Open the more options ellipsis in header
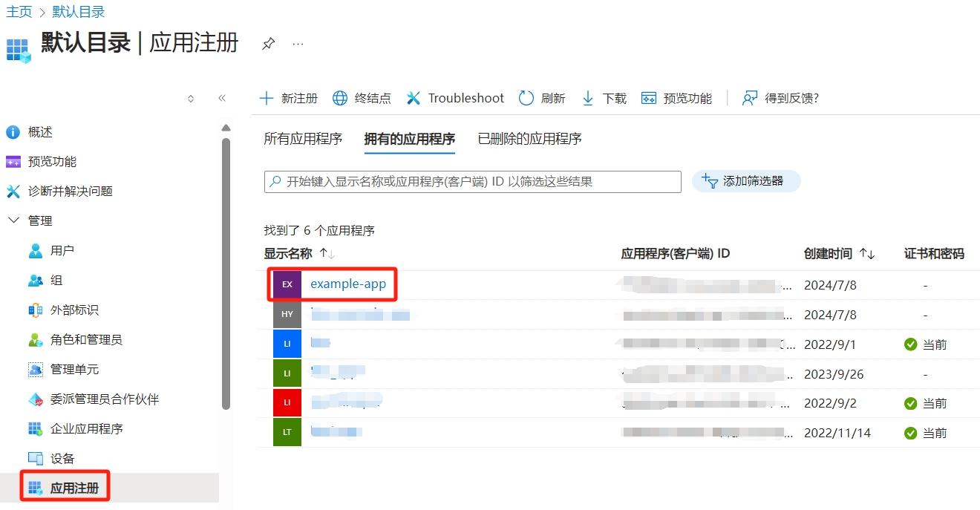Image resolution: width=980 pixels, height=510 pixels. [x=298, y=44]
